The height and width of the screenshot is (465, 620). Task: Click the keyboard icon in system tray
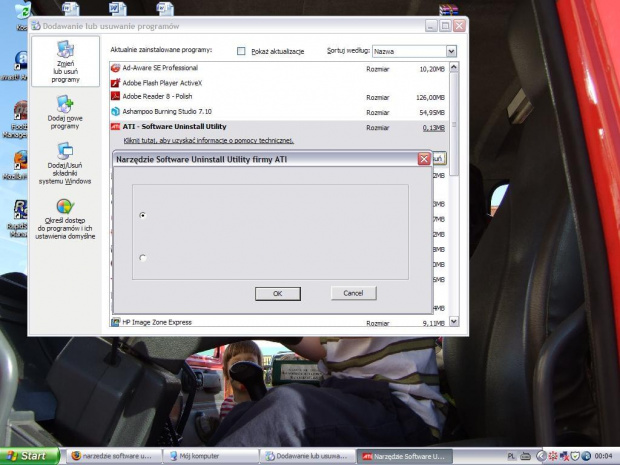(525, 456)
